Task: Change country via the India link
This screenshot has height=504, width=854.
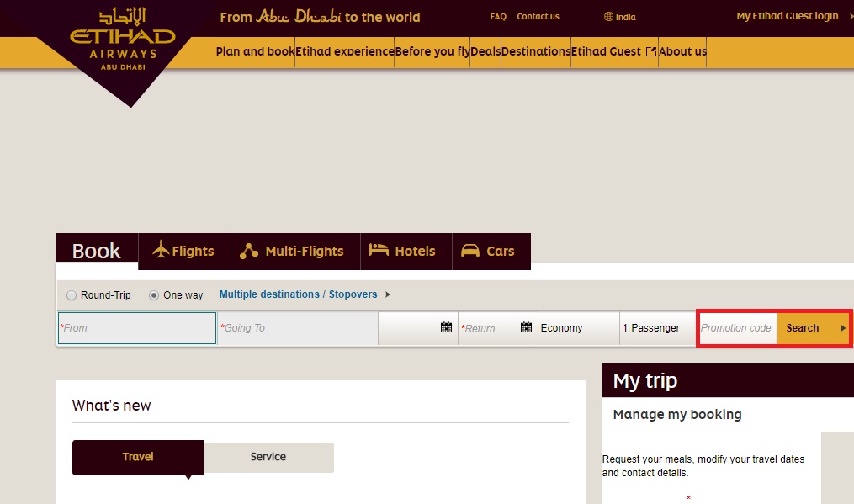Action: 625,17
